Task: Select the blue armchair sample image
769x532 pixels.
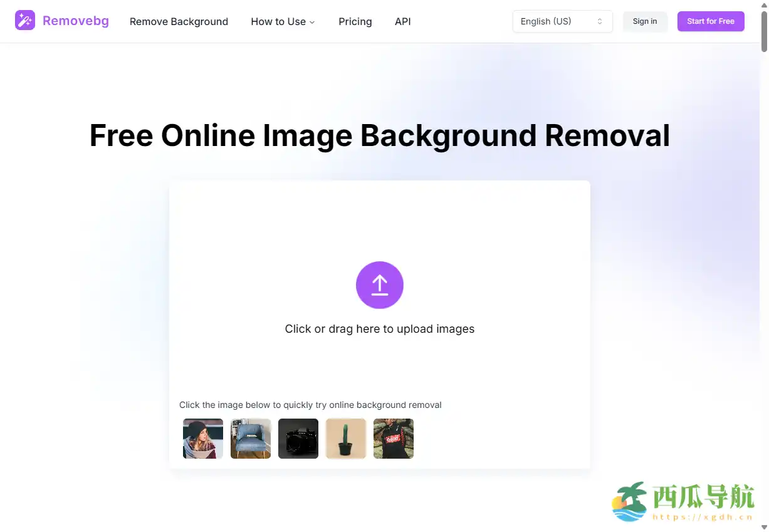Action: 250,439
